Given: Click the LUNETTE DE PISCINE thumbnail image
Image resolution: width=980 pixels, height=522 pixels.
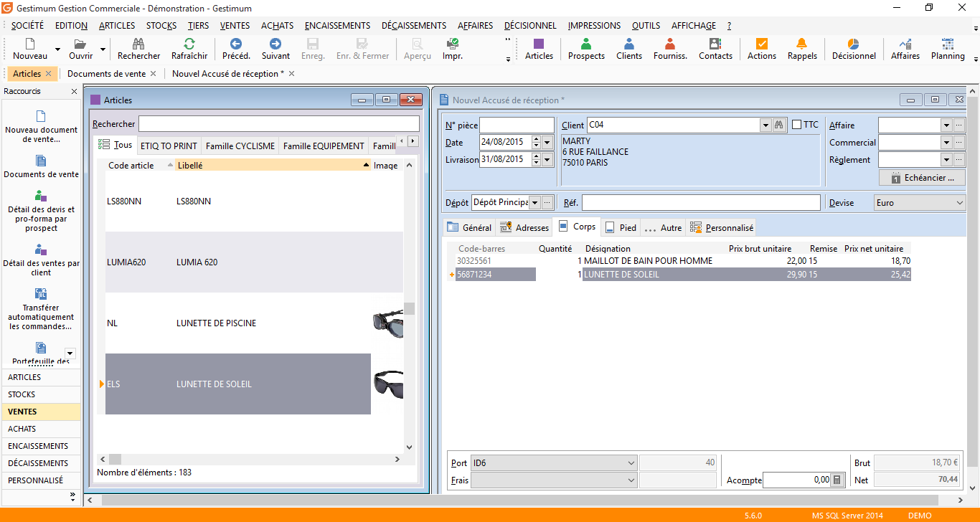Looking at the screenshot, I should click(387, 323).
